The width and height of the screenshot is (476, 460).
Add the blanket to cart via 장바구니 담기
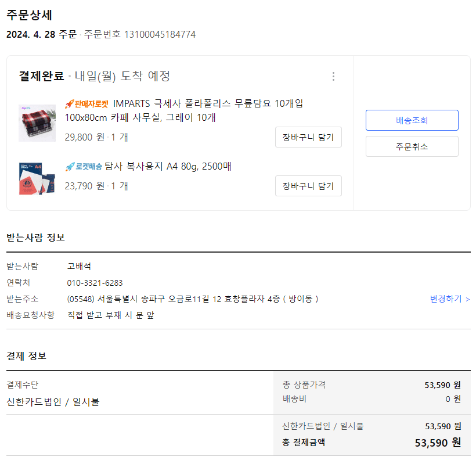point(308,137)
